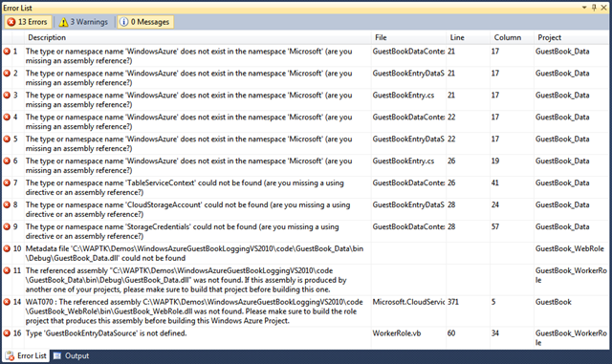The image size is (612, 364).
Task: Click the red error icon of row 5
Action: [7, 139]
